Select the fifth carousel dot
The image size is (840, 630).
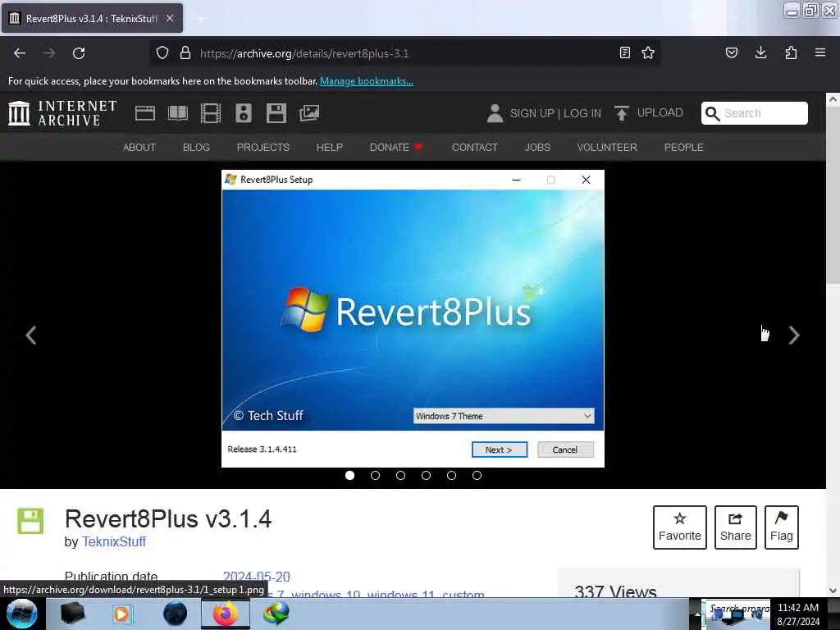click(452, 475)
